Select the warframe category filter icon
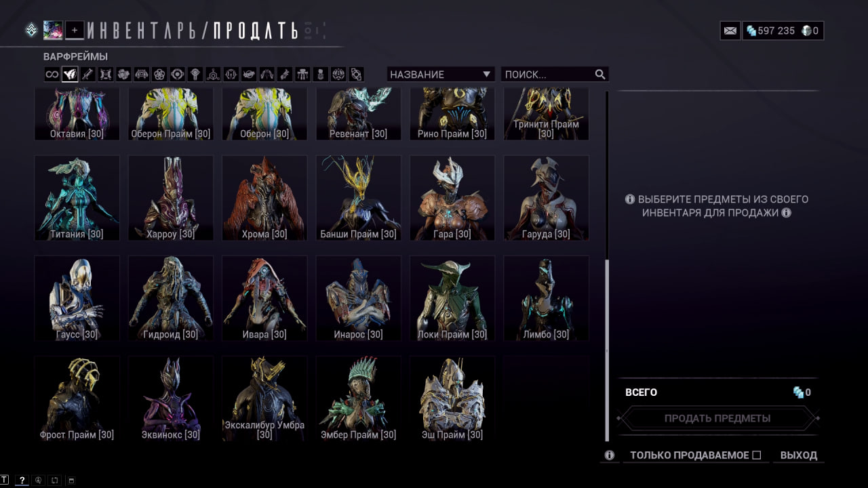 click(70, 75)
